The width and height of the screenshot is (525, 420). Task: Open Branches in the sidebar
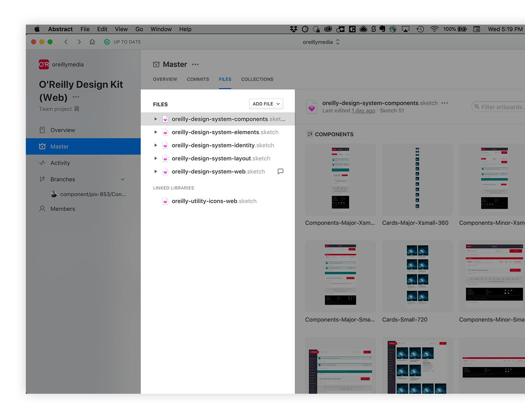tap(63, 179)
